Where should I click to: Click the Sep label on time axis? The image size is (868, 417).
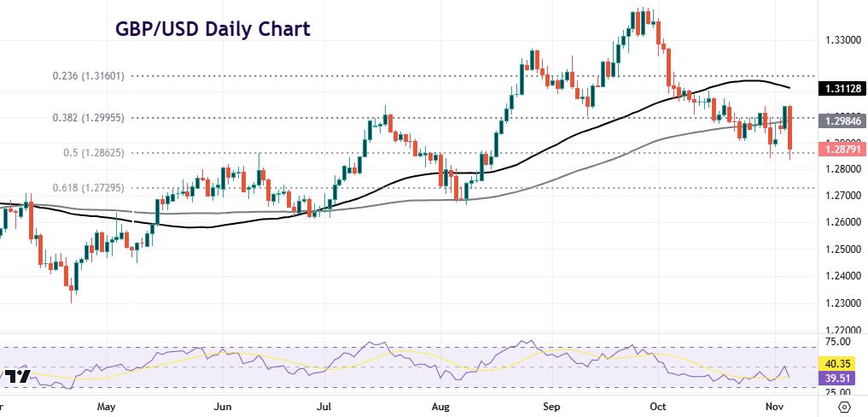click(x=551, y=406)
